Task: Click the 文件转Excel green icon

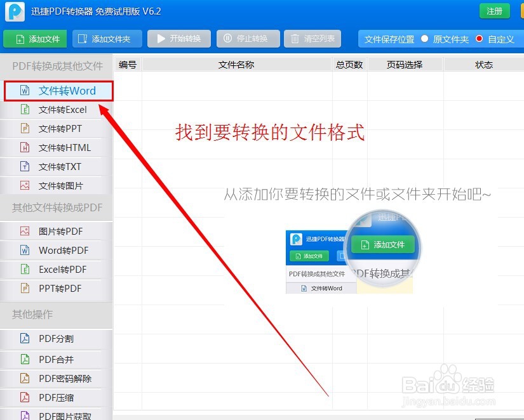Action: point(25,110)
